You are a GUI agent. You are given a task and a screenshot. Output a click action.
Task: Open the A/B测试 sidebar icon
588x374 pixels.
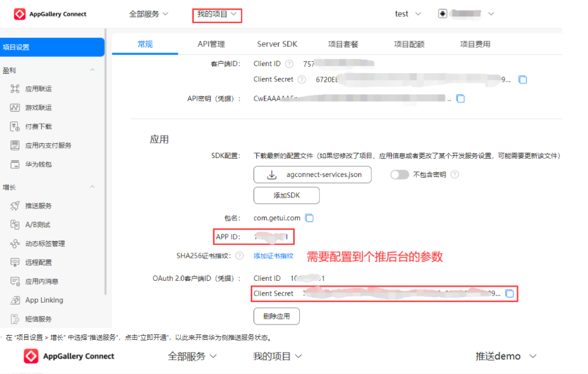pos(15,225)
